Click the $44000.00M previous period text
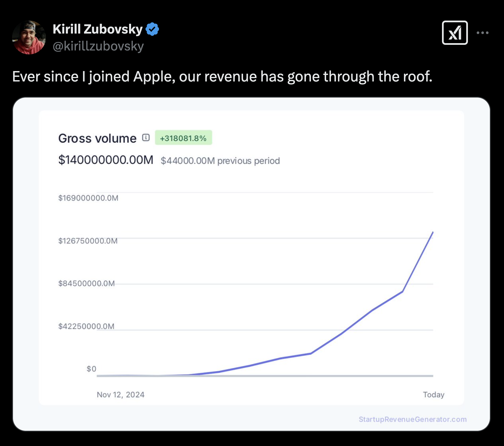This screenshot has width=504, height=446. coord(220,161)
